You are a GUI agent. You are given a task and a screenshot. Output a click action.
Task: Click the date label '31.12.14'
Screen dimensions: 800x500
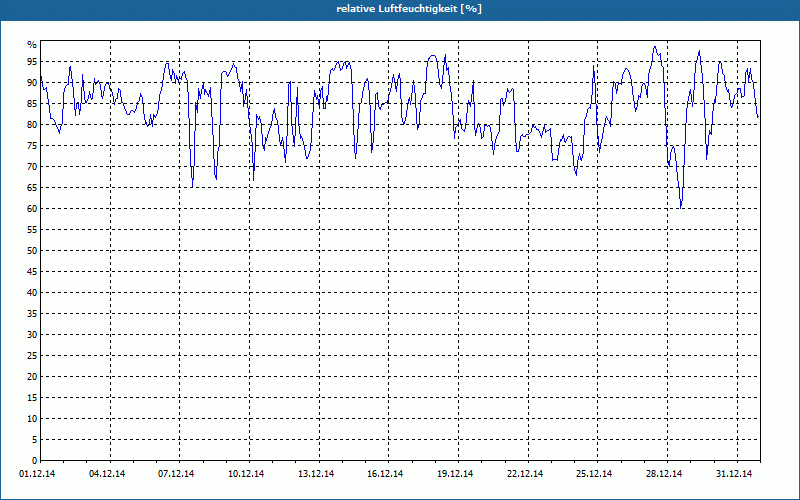click(734, 474)
